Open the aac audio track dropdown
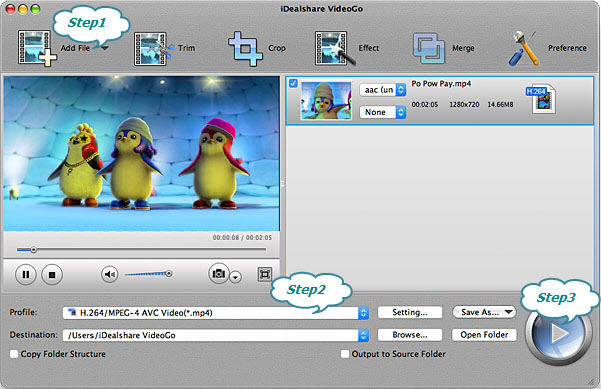Viewport: 601px width, 389px height. (383, 90)
